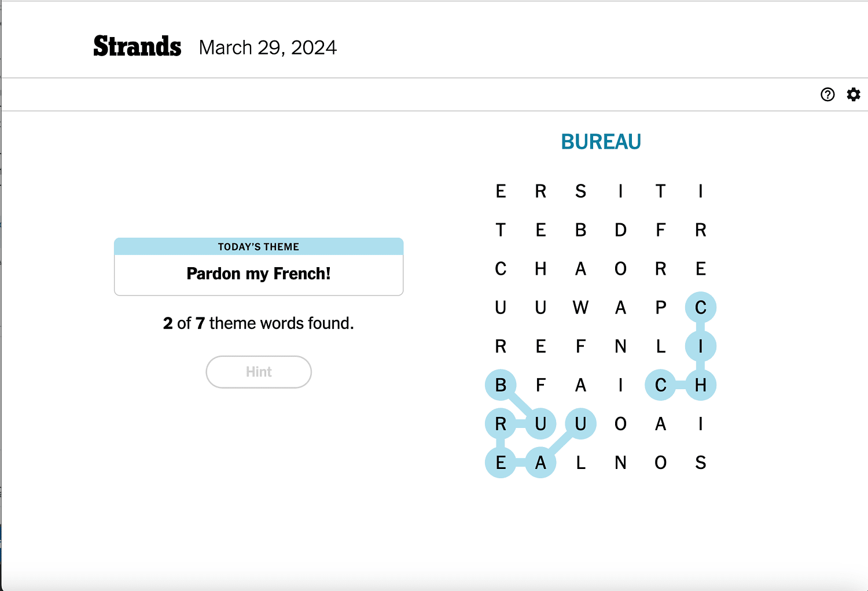Click the 2 of 7 theme words text
The width and height of the screenshot is (868, 591).
(x=258, y=323)
